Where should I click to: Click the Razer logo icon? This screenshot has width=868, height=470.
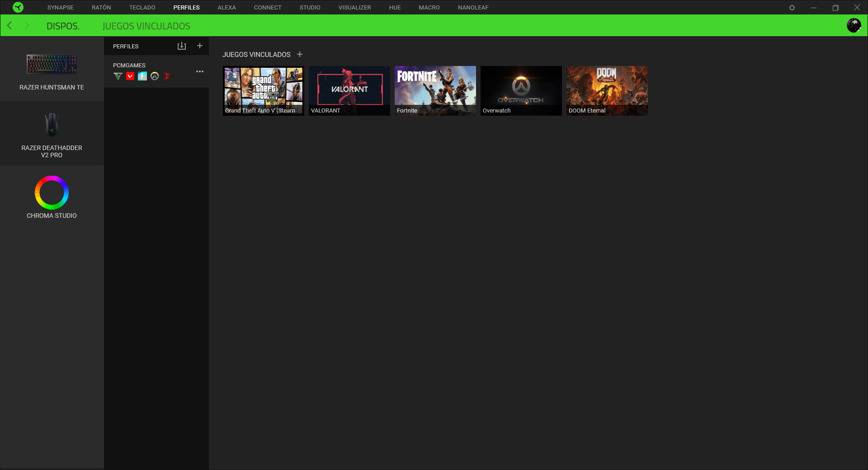click(18, 7)
